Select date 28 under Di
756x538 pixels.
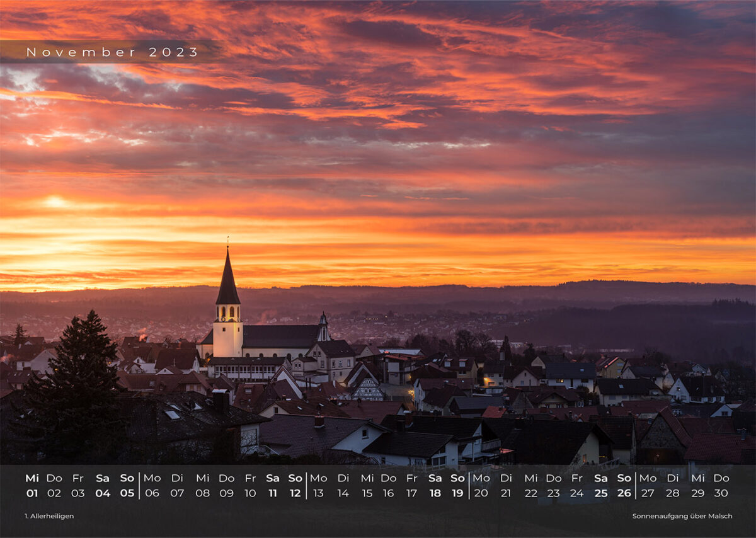click(673, 493)
